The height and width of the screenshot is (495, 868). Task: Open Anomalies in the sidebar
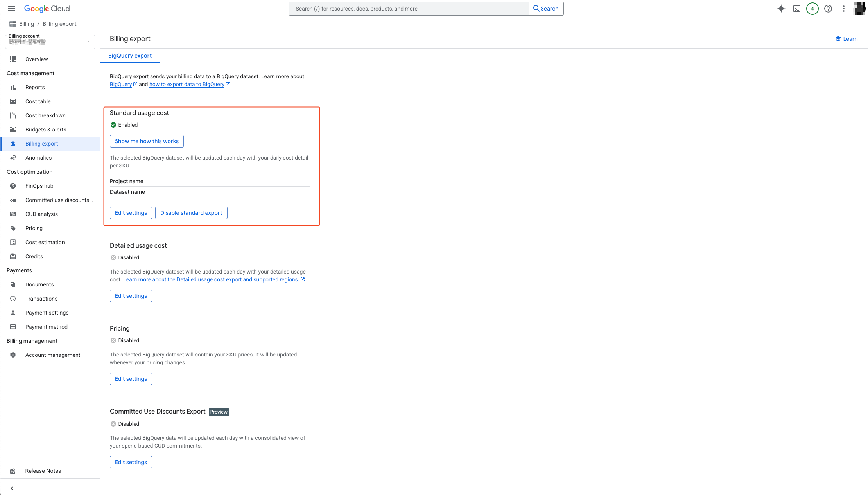pyautogui.click(x=38, y=158)
